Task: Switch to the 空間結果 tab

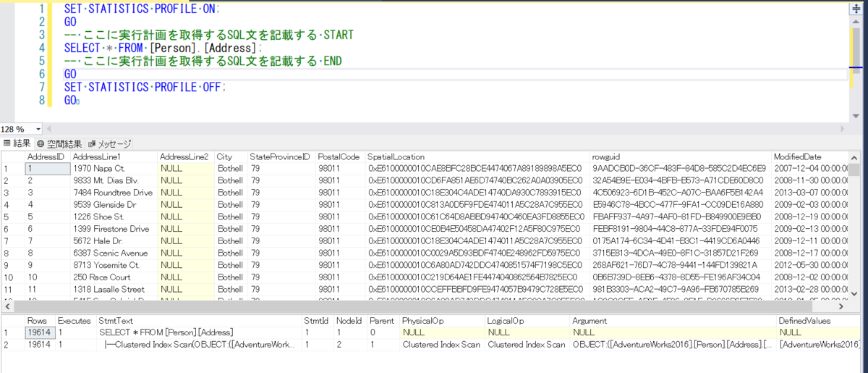Action: [59, 143]
